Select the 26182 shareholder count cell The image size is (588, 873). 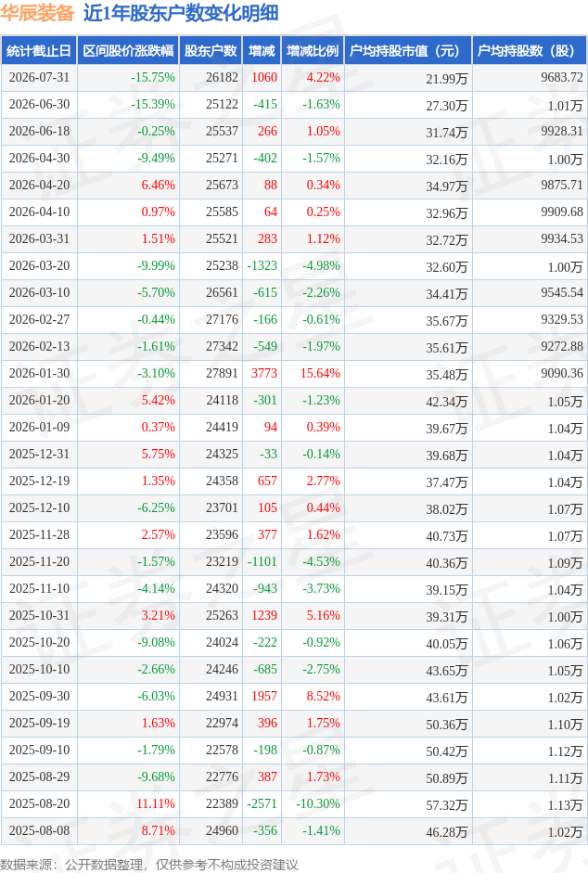tap(222, 77)
